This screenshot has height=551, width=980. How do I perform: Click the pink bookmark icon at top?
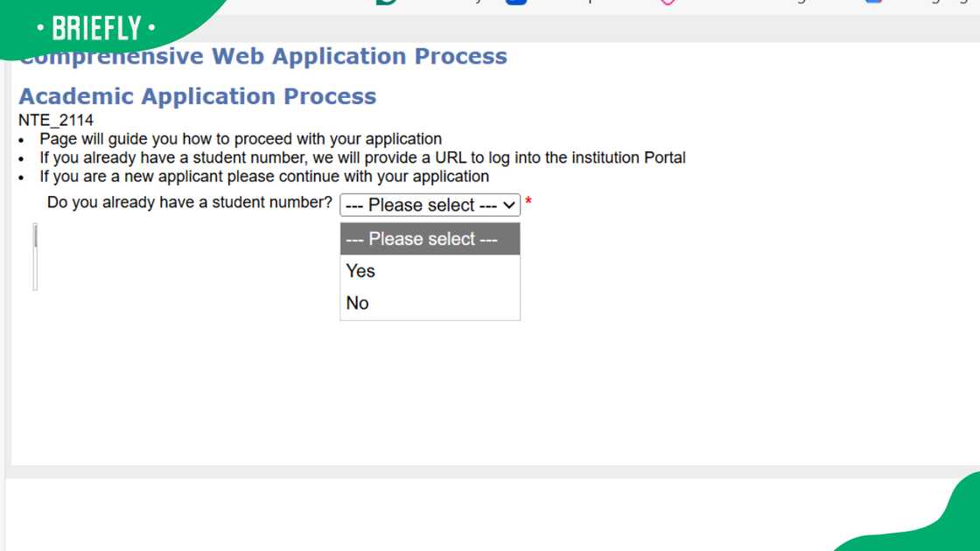coord(668,3)
